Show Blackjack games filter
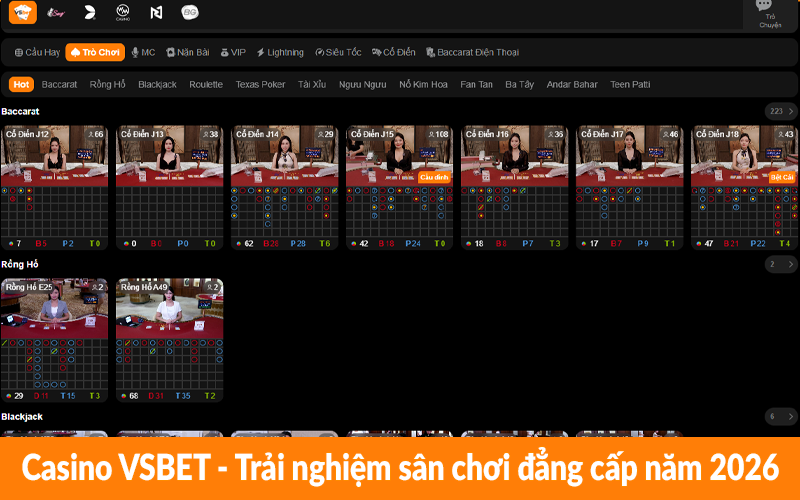The width and height of the screenshot is (800, 500). [157, 84]
